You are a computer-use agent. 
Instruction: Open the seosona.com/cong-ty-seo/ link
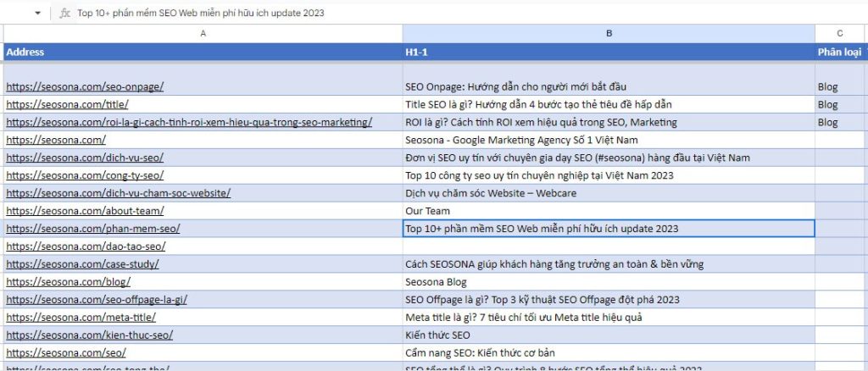tap(86, 175)
